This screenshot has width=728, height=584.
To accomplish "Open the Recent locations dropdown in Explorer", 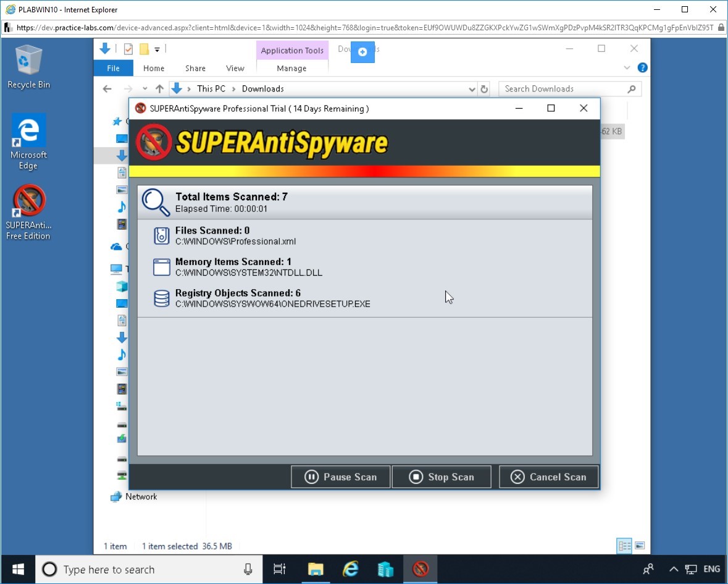I will click(145, 89).
